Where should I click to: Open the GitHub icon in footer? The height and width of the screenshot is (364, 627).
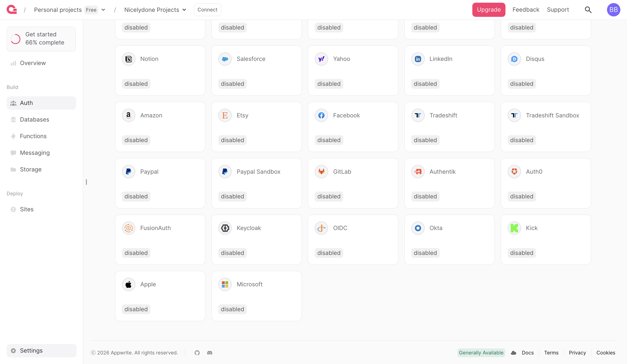[x=197, y=353]
